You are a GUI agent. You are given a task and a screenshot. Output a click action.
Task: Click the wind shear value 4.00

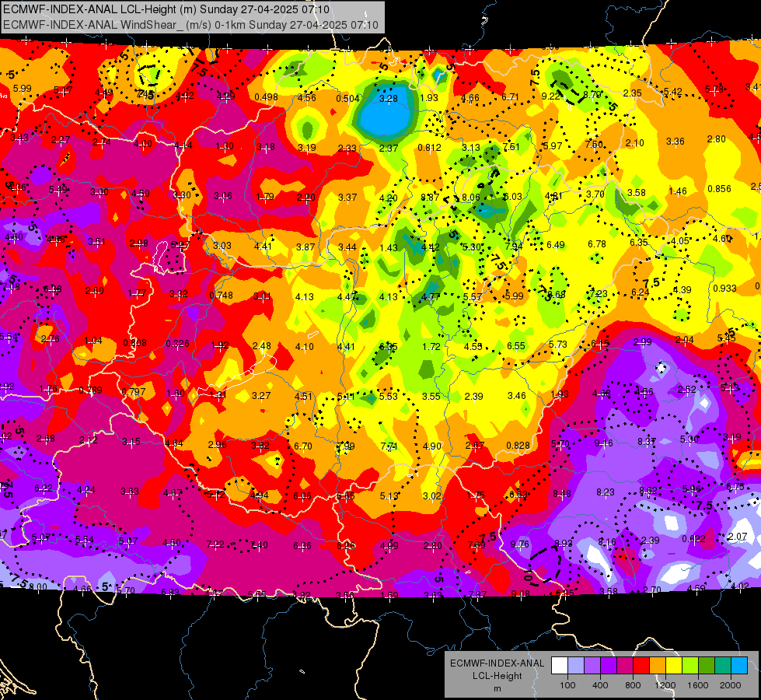pyautogui.click(x=143, y=143)
